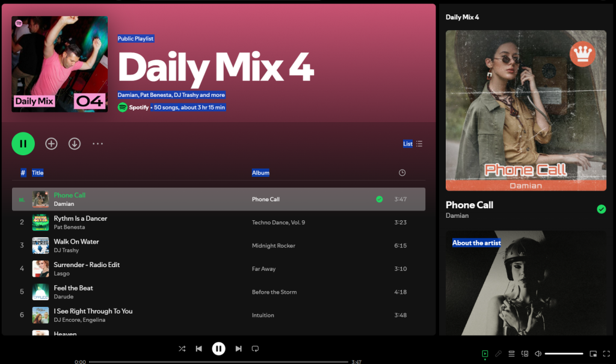Click the duration clock column icon
The image size is (616, 364).
(x=402, y=173)
